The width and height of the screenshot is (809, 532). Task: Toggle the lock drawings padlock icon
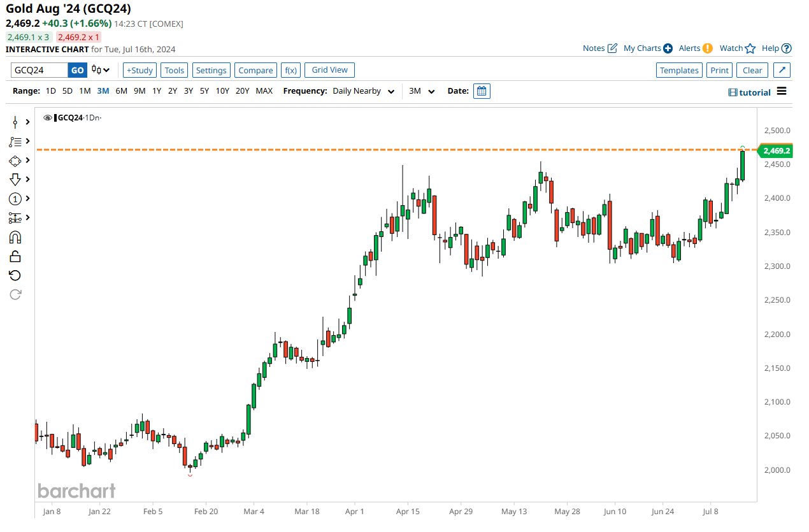15,256
